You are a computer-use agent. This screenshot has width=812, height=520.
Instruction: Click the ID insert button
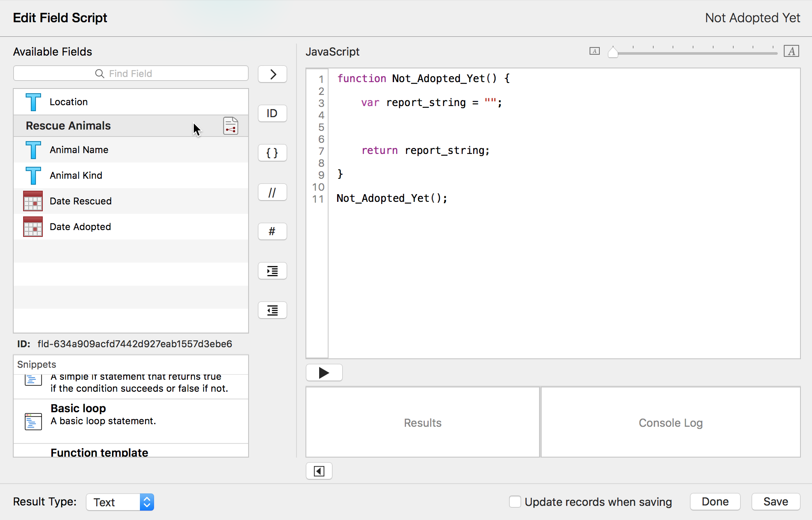[272, 113]
